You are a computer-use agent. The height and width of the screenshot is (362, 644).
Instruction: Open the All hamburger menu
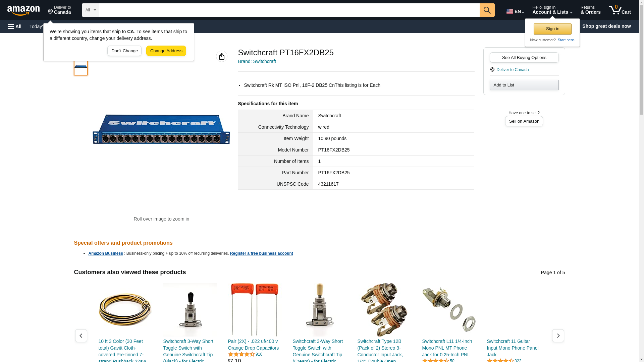pyautogui.click(x=15, y=26)
